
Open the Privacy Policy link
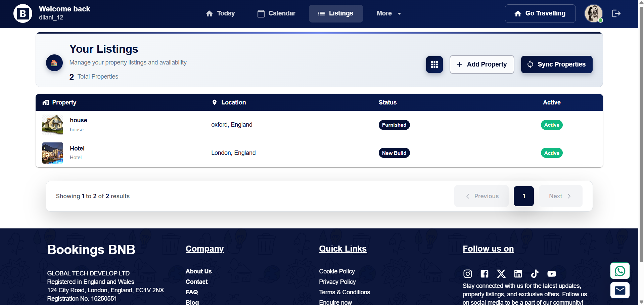337,282
